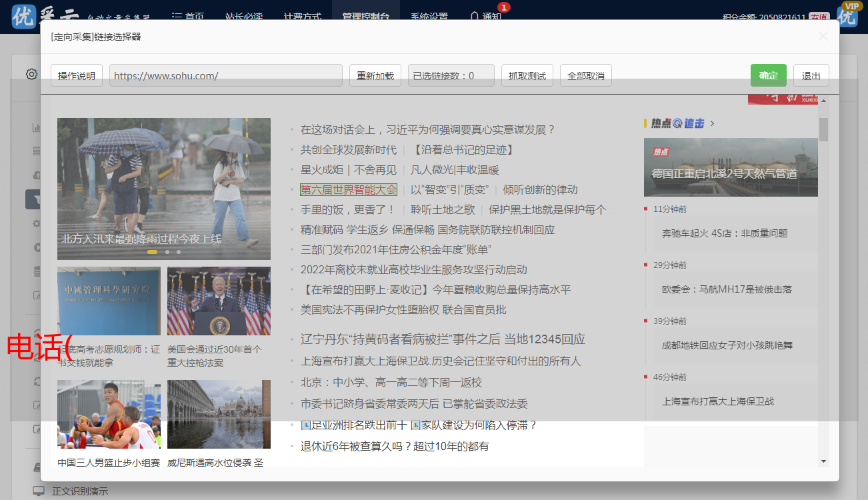Image resolution: width=868 pixels, height=500 pixels.
Task: Click the notification bell icon
Action: click(474, 16)
